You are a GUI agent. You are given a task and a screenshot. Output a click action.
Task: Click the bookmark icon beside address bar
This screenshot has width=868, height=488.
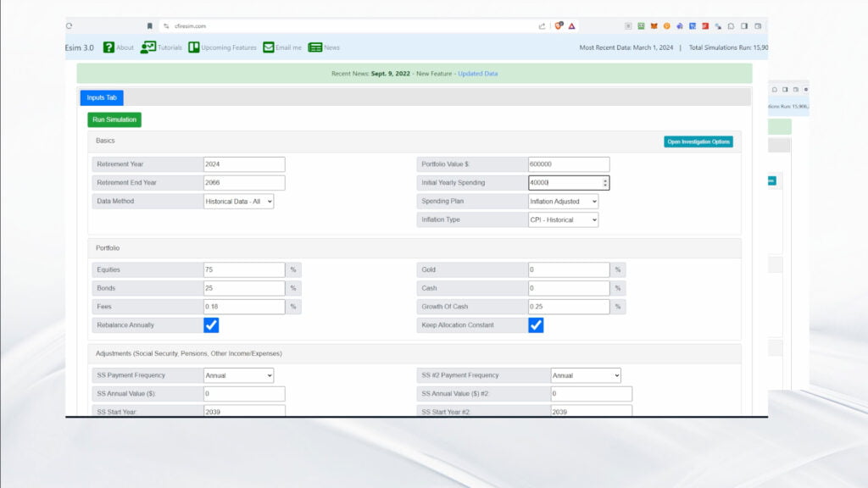tap(150, 26)
